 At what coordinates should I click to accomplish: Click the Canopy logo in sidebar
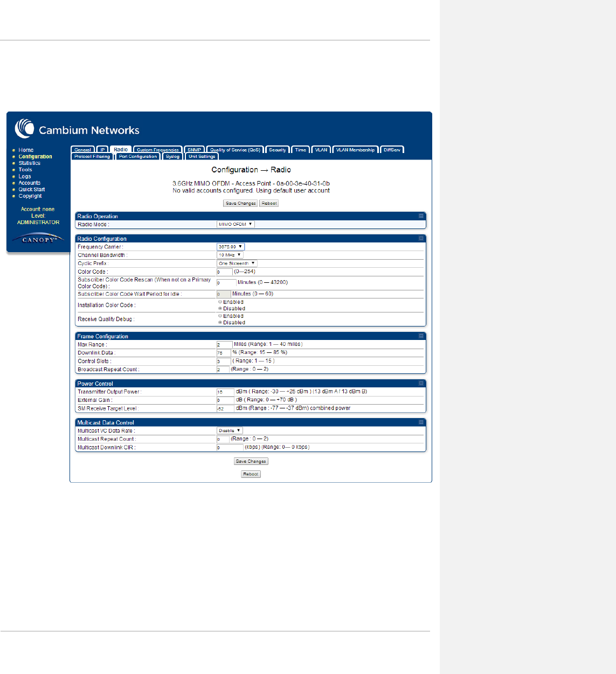[38, 239]
